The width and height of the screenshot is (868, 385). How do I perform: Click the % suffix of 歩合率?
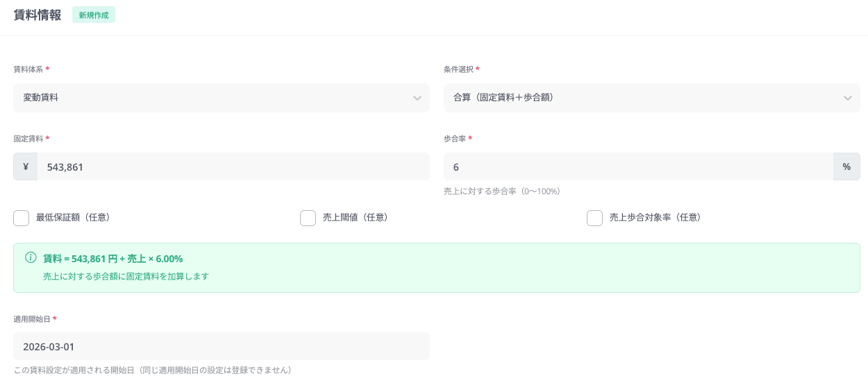(x=846, y=166)
